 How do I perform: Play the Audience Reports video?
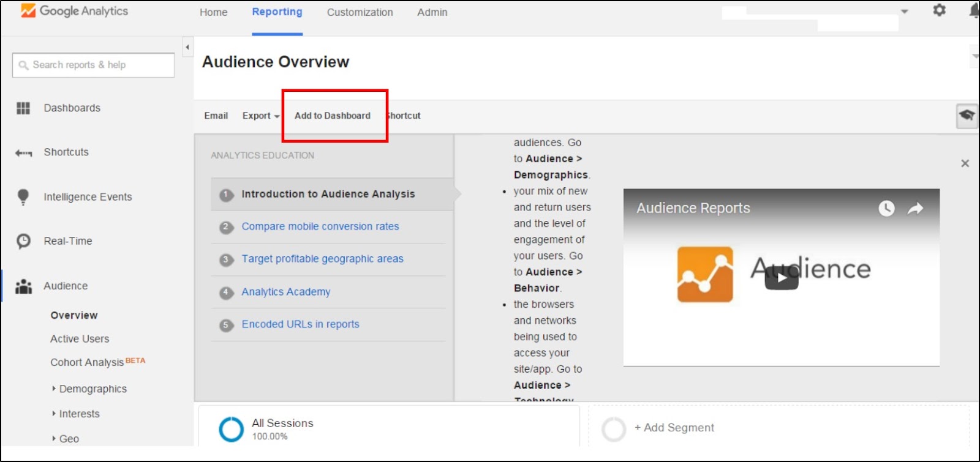point(782,278)
